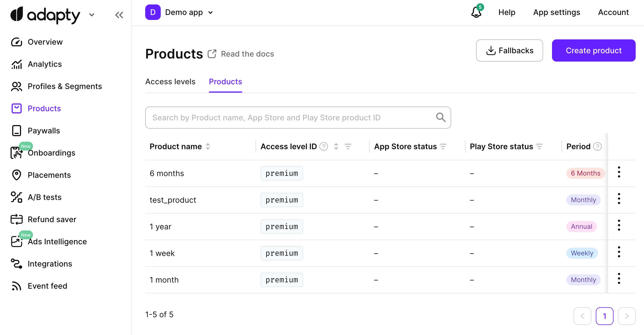Open the Refund saver section

[x=52, y=219]
